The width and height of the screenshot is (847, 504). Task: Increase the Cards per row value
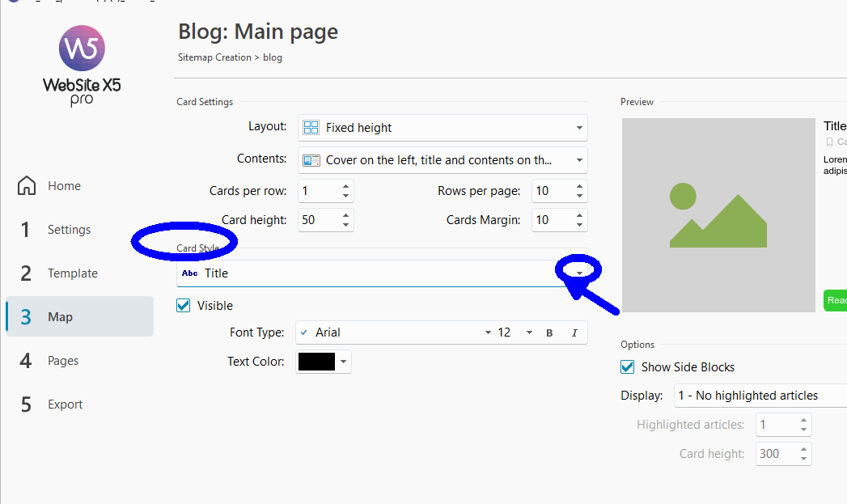[346, 187]
